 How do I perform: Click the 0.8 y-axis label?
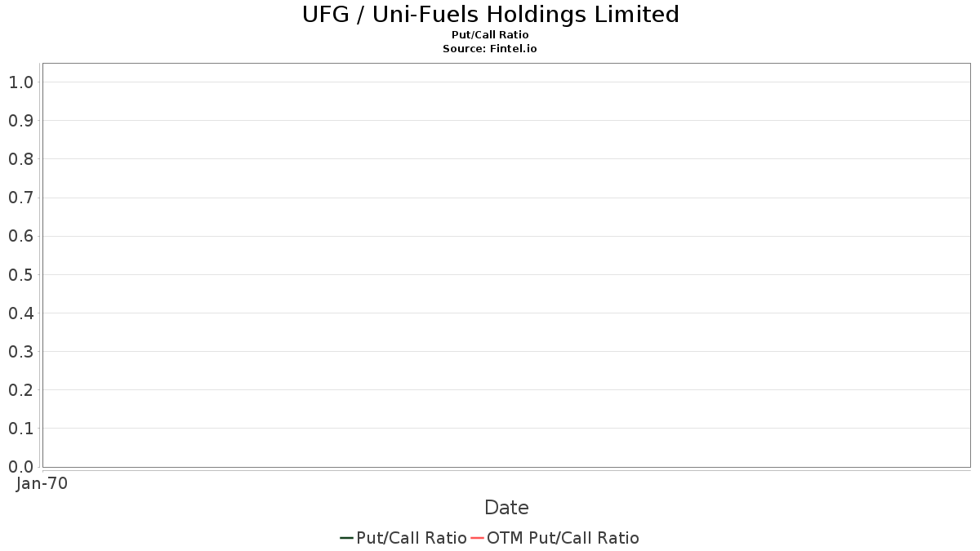(20, 159)
